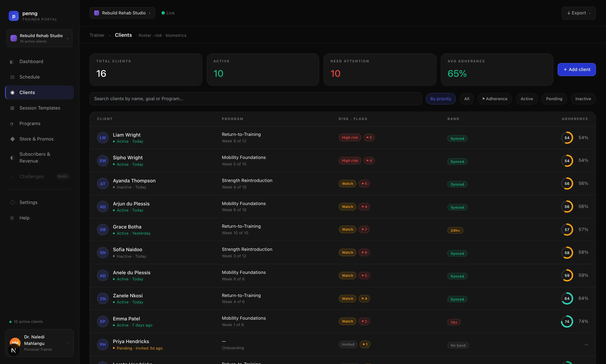Open the Dashboard sidebar item
606x364 pixels.
point(39,62)
